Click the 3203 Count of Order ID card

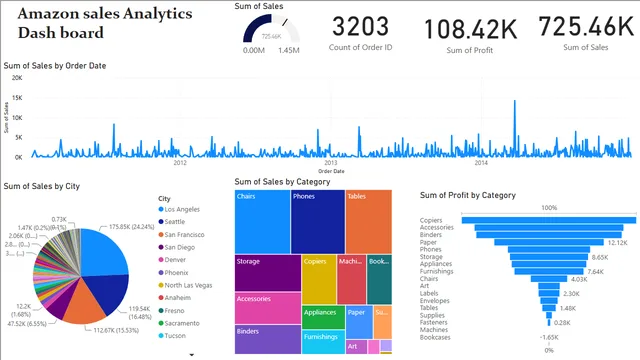click(x=360, y=33)
